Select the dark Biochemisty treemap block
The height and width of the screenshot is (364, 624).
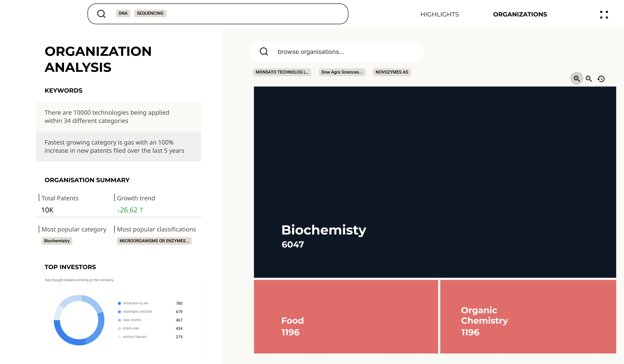tap(435, 182)
